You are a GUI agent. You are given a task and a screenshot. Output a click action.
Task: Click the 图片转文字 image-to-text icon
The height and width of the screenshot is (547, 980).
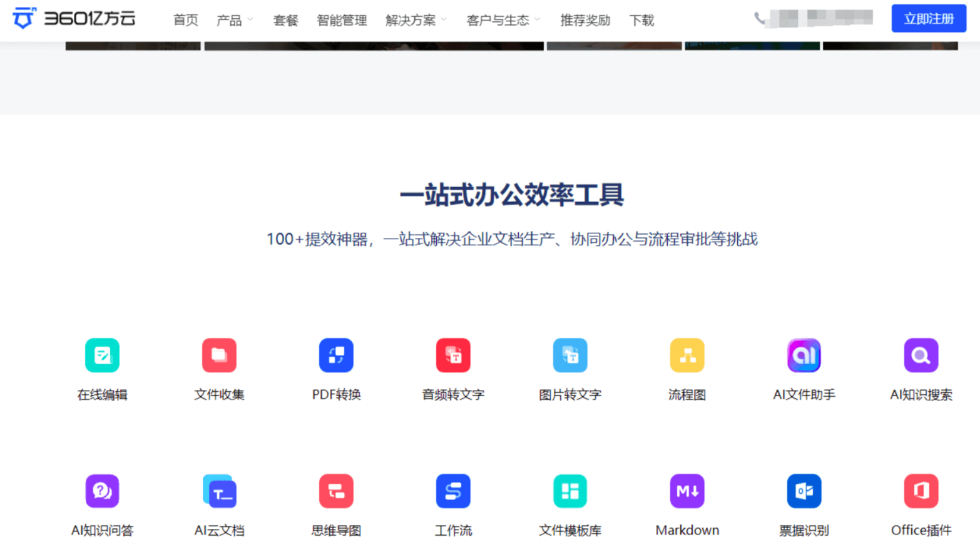[x=570, y=355]
